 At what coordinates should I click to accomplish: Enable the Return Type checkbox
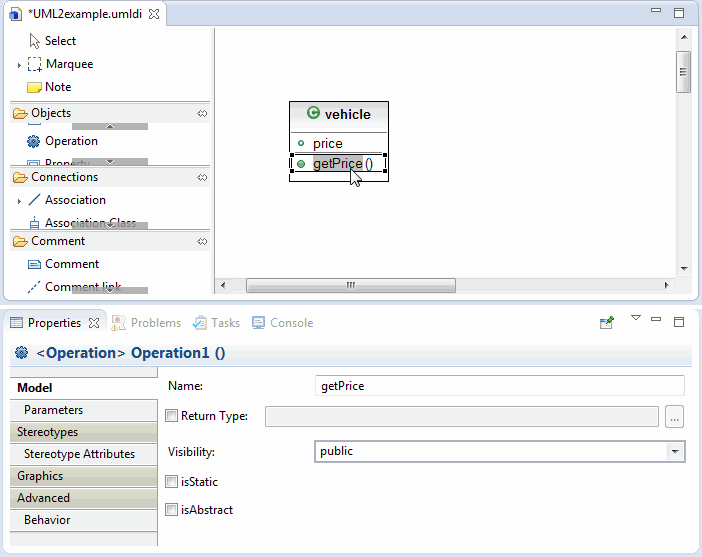(172, 416)
